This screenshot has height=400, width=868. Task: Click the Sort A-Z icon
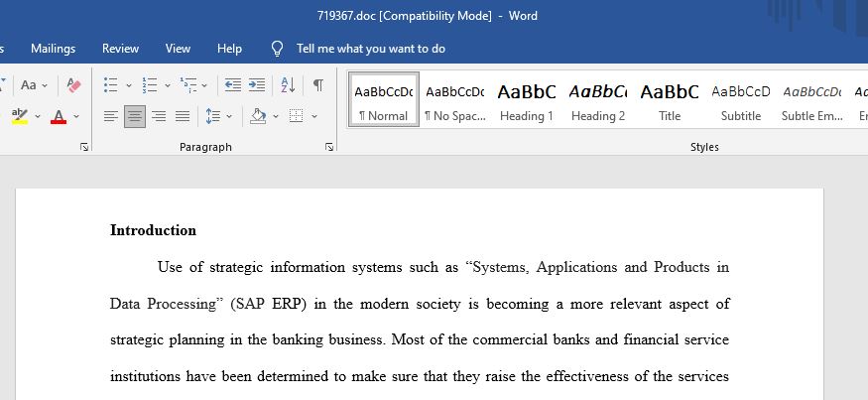coord(288,85)
